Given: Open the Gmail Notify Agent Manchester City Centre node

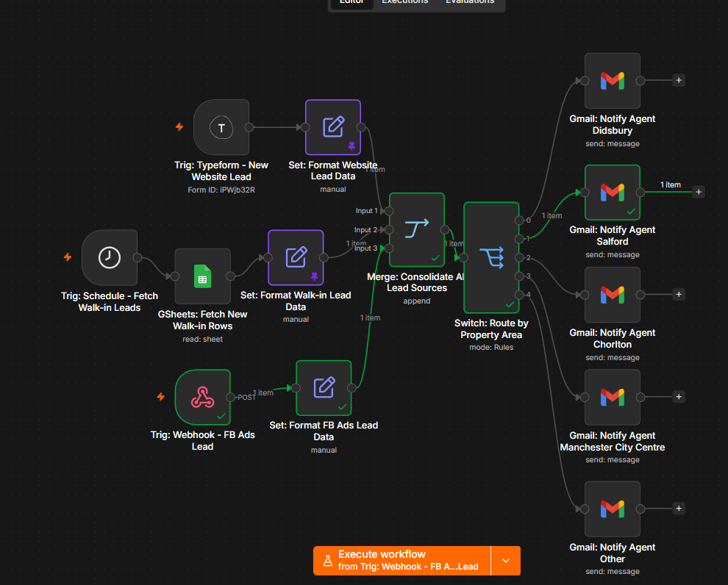Looking at the screenshot, I should 613,397.
